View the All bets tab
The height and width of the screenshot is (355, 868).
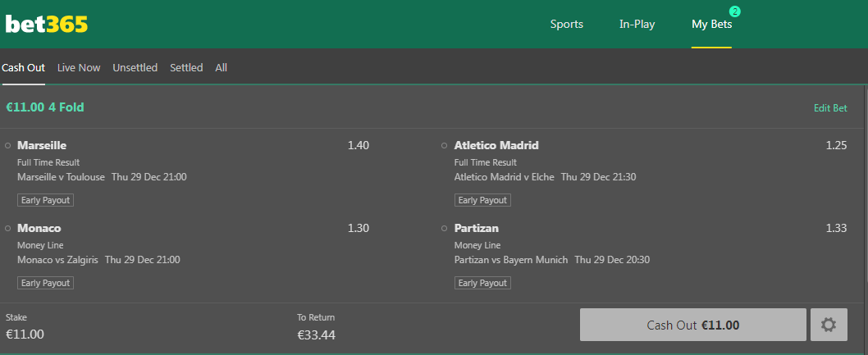coord(222,68)
